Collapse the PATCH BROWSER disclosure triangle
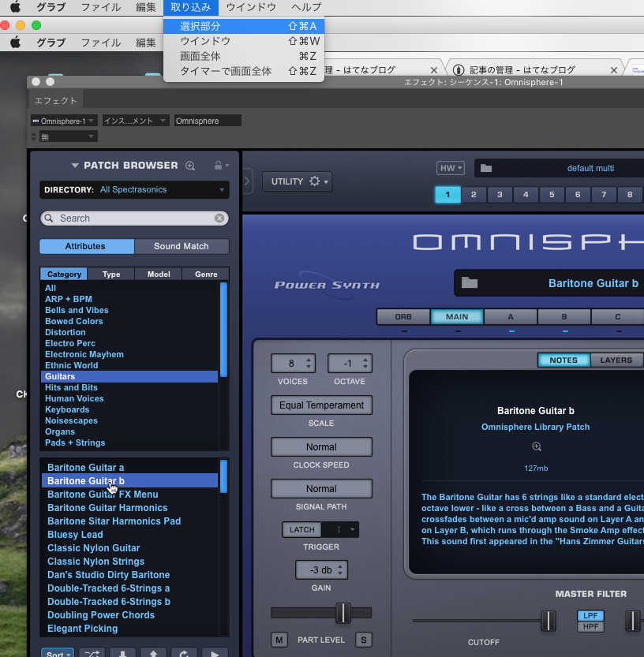 click(x=75, y=166)
